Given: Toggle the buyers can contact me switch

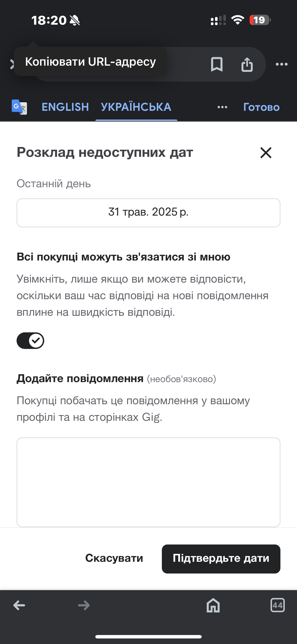Looking at the screenshot, I should [x=30, y=340].
